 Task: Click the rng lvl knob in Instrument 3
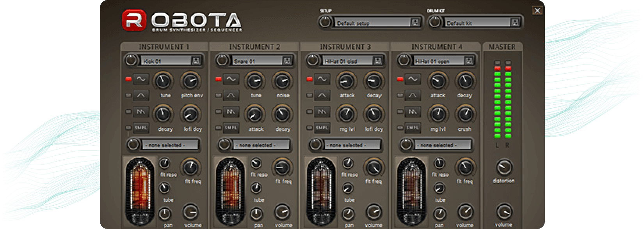tap(346, 114)
